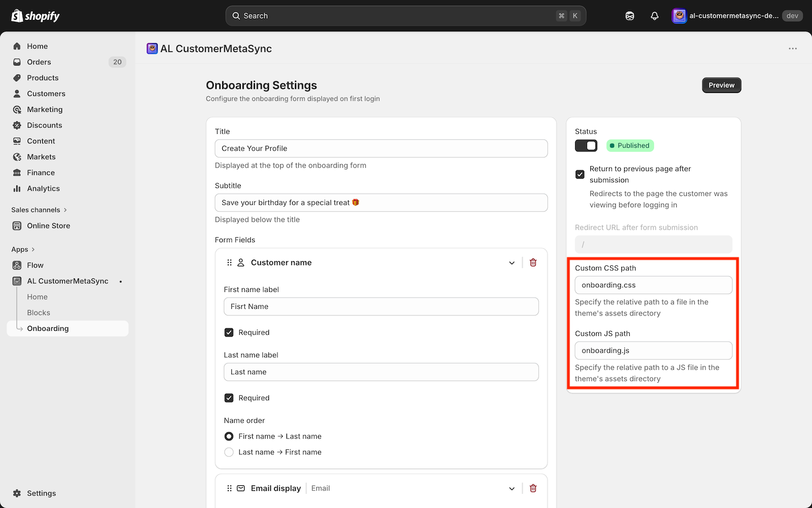Click the AL CustomerMetaSync header app icon
This screenshot has width=812, height=508.
[x=152, y=49]
